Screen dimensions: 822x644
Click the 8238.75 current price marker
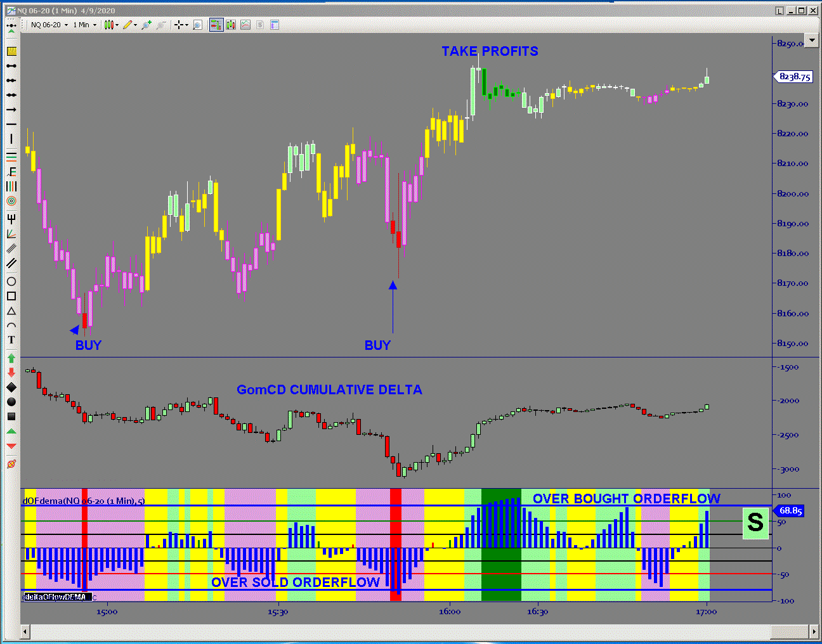pyautogui.click(x=793, y=77)
